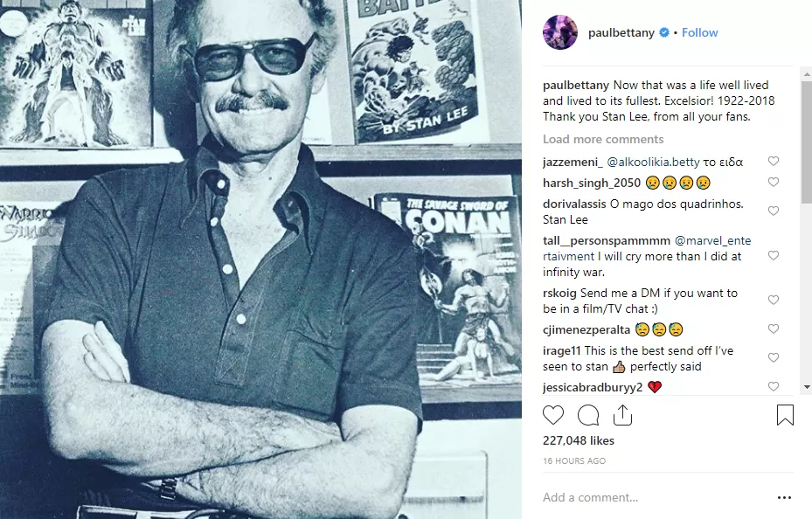812x519 pixels.
Task: Like the comment by jazzemeni_
Action: [773, 162]
